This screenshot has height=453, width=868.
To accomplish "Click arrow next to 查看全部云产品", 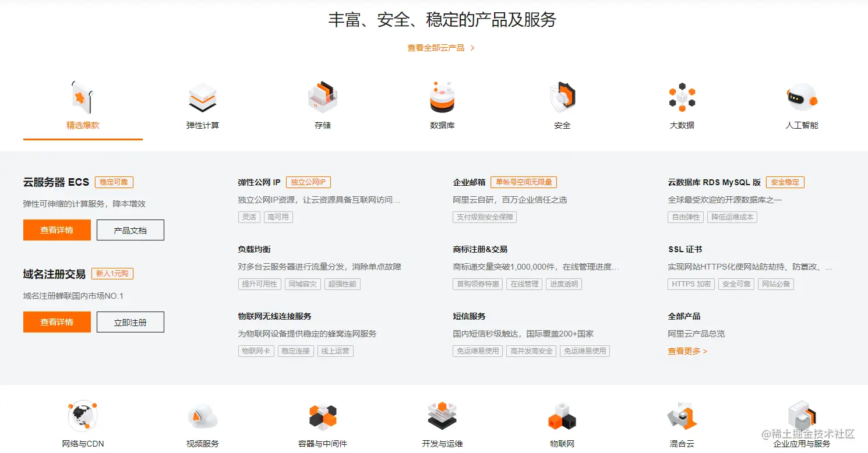I will click(x=472, y=48).
